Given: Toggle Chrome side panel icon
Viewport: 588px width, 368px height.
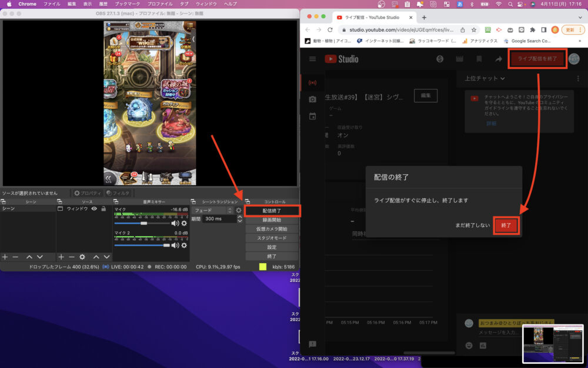Looking at the screenshot, I should [544, 29].
